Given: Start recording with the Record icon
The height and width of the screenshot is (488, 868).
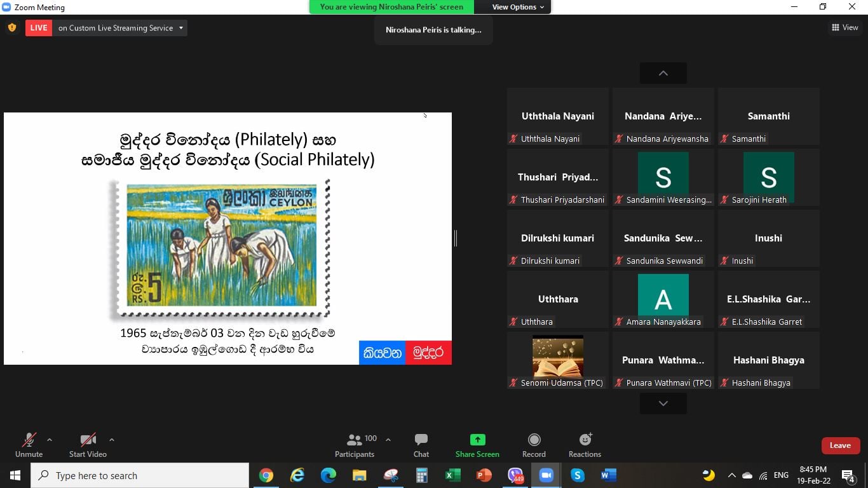Looking at the screenshot, I should tap(534, 440).
